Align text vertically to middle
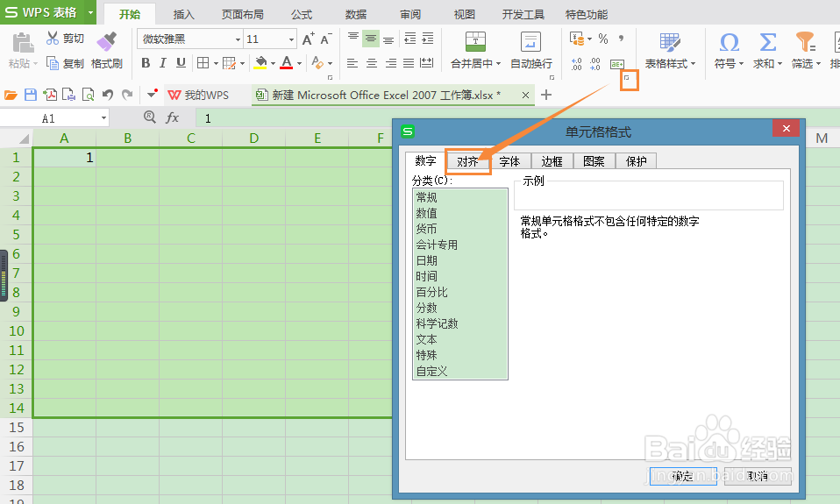 coord(371,39)
